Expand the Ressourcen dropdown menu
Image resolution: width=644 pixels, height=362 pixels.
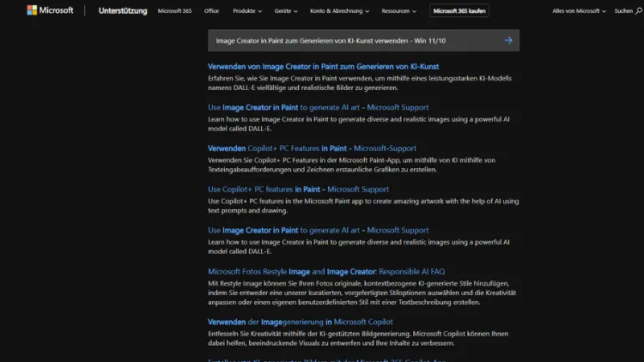398,11
